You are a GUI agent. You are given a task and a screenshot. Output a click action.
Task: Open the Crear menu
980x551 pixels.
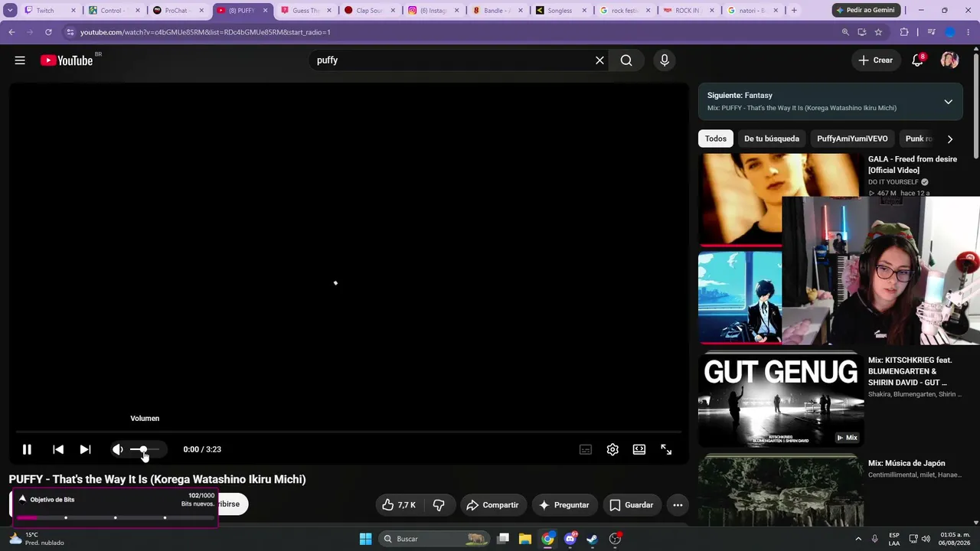[876, 60]
